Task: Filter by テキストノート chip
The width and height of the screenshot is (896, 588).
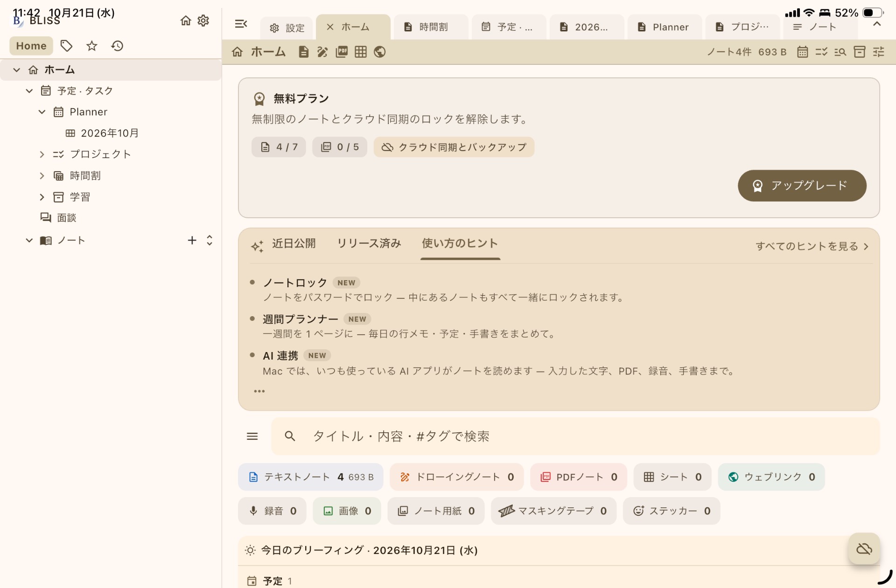Action: (x=310, y=477)
